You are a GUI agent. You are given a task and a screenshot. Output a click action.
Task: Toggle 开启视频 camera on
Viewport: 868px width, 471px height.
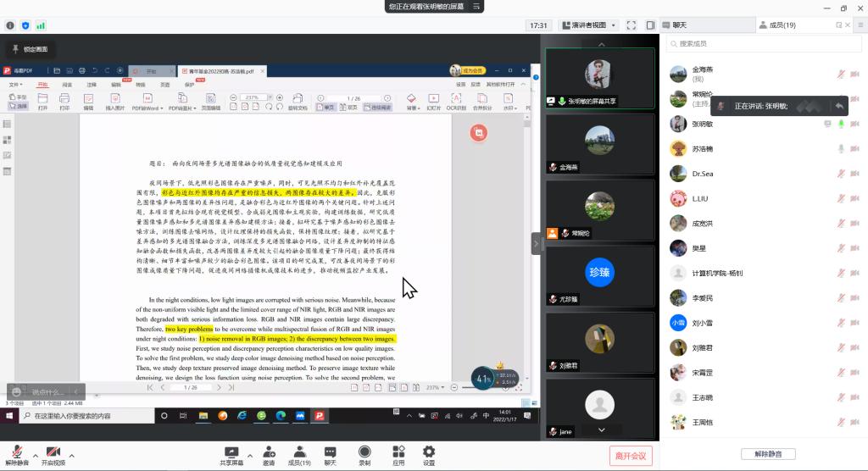click(53, 452)
